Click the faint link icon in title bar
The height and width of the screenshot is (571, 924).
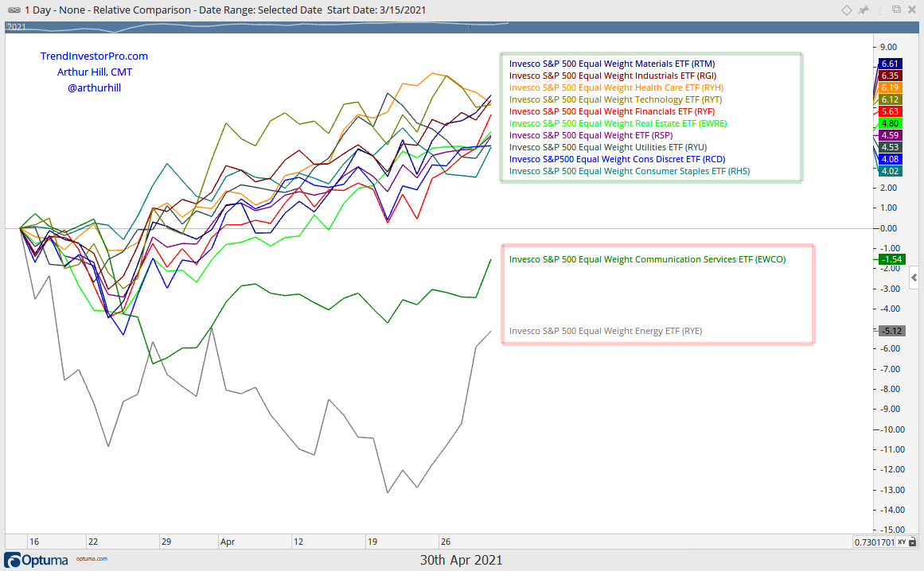879,10
